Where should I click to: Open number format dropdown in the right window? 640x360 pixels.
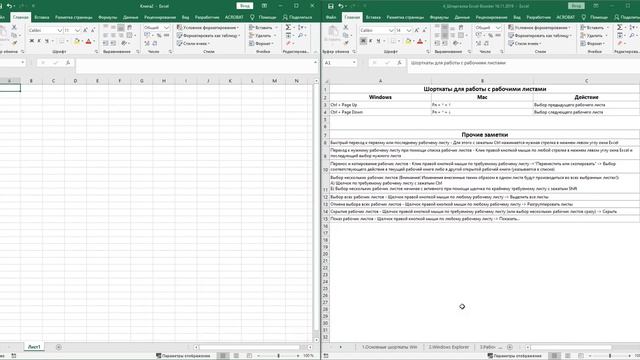(498, 27)
